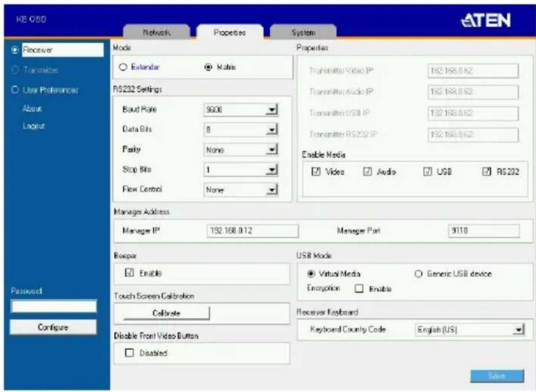The width and height of the screenshot is (536, 392).
Task: Select Generic USB device mode
Action: (418, 274)
